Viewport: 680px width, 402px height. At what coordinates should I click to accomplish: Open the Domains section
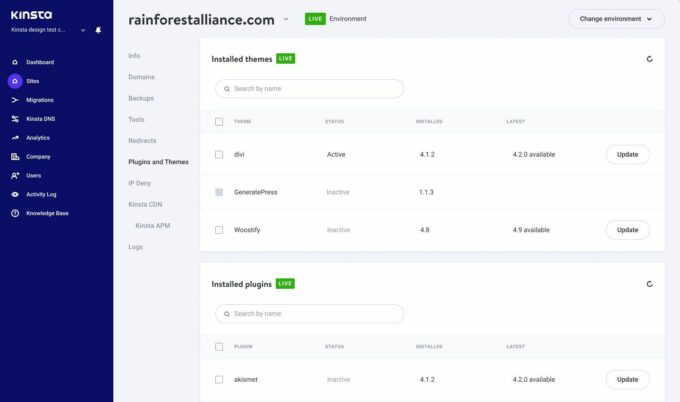point(141,77)
